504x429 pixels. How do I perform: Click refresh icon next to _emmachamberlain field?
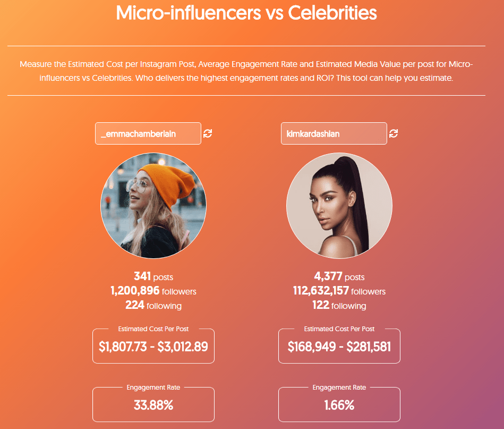coord(208,133)
